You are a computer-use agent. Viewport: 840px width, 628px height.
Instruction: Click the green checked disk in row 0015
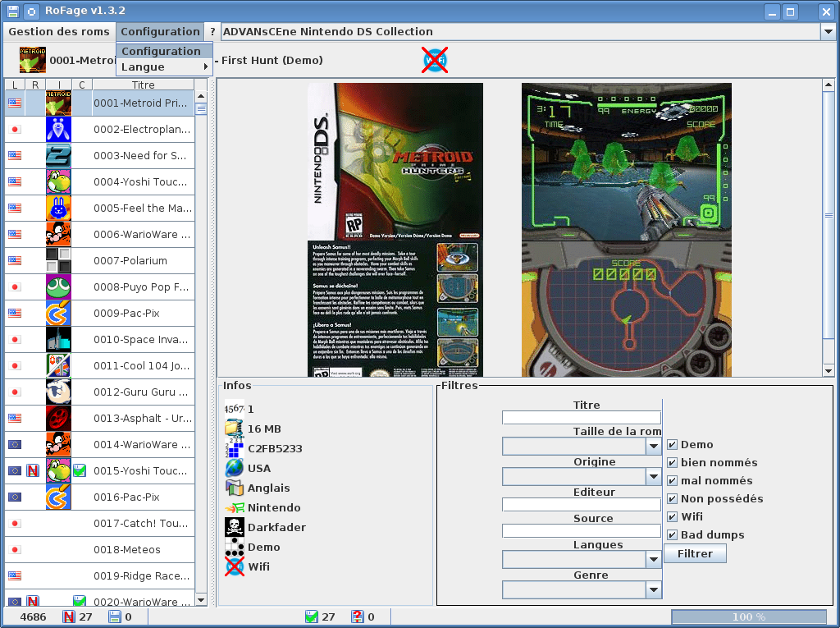point(80,471)
